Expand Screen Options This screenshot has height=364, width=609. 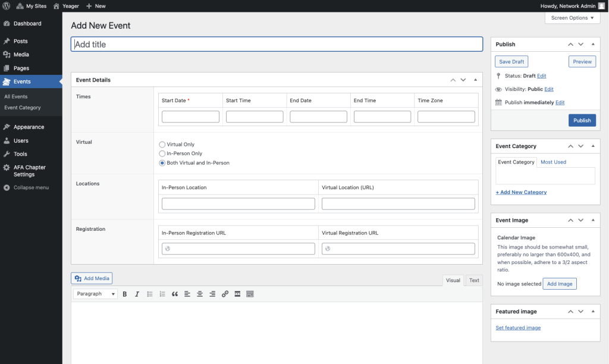point(573,18)
